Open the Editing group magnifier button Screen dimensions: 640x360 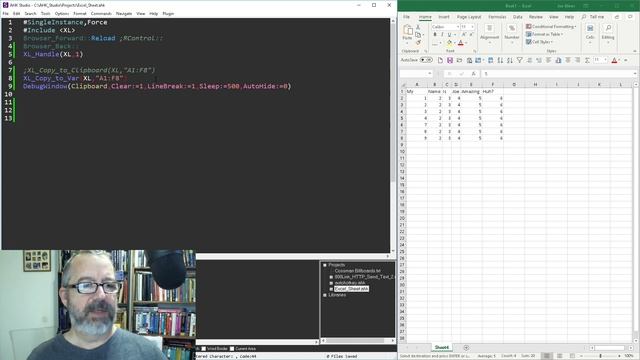[608, 32]
